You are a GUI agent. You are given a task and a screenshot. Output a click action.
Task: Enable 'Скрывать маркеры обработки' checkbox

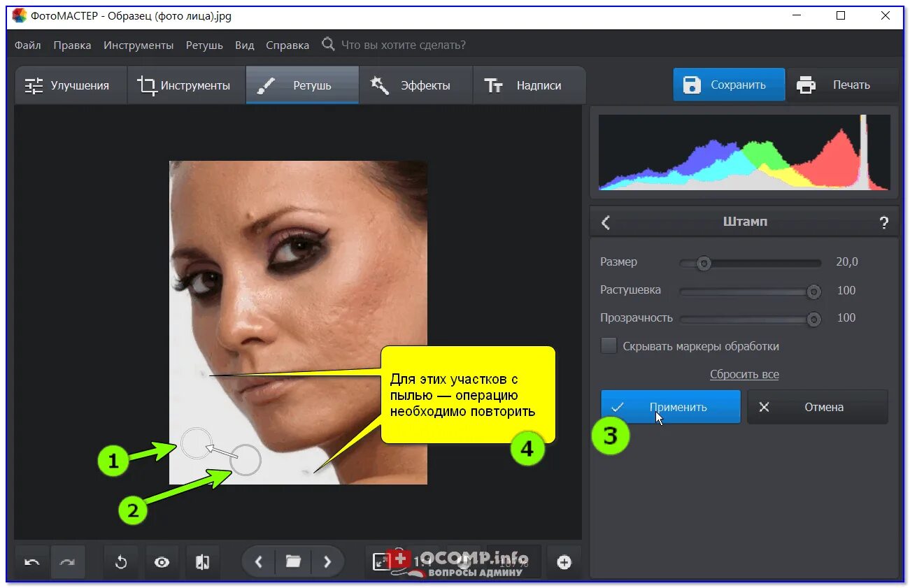click(609, 345)
